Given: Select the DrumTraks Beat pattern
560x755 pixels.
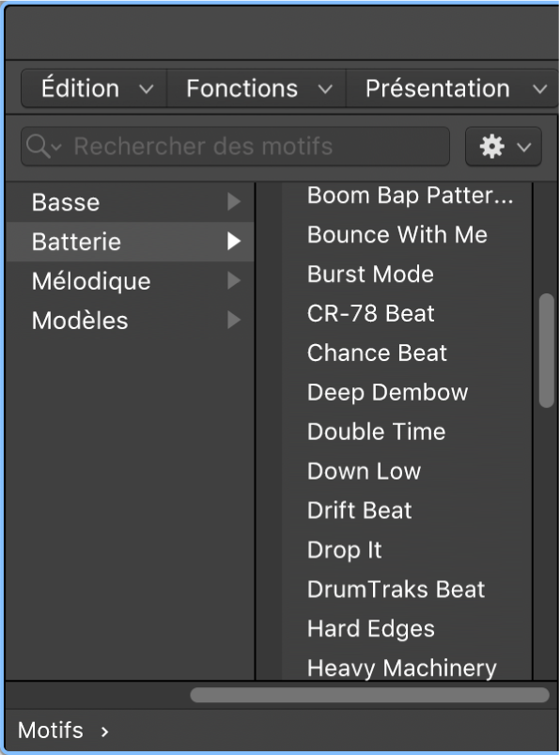Looking at the screenshot, I should [x=395, y=590].
